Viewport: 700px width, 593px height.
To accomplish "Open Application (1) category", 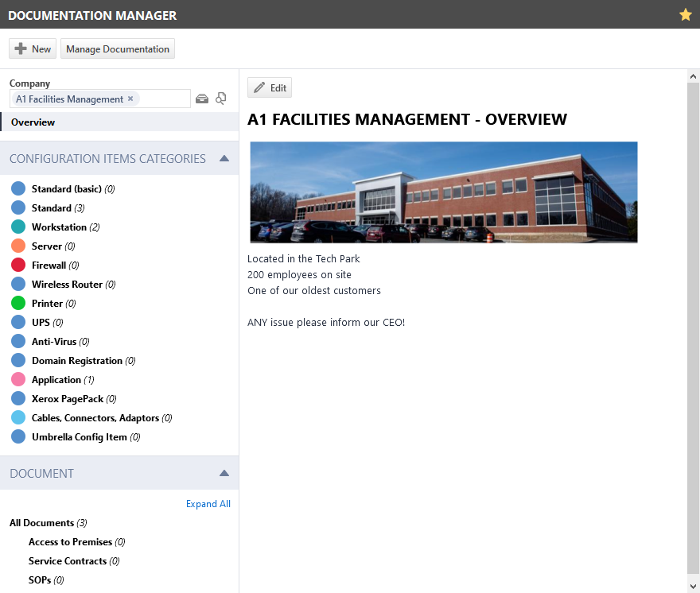I will pyautogui.click(x=63, y=380).
